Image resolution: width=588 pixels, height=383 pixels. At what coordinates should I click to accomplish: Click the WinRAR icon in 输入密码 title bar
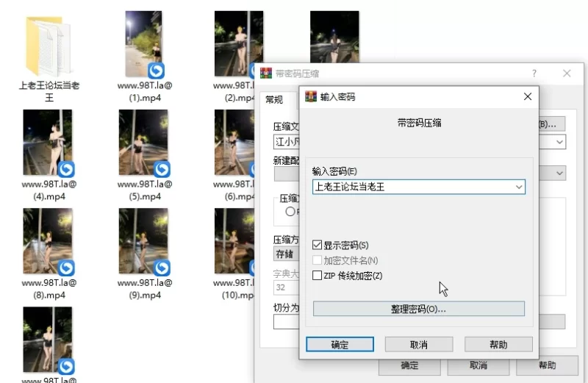311,96
